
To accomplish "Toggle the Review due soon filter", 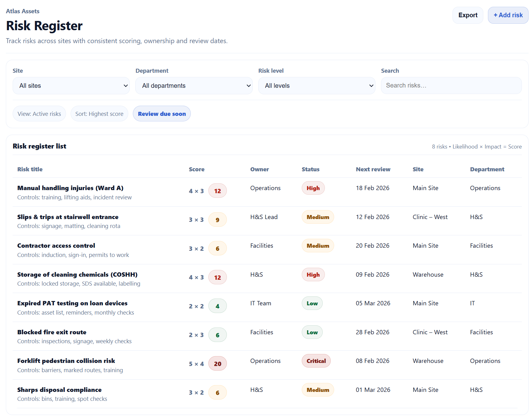I will click(162, 114).
